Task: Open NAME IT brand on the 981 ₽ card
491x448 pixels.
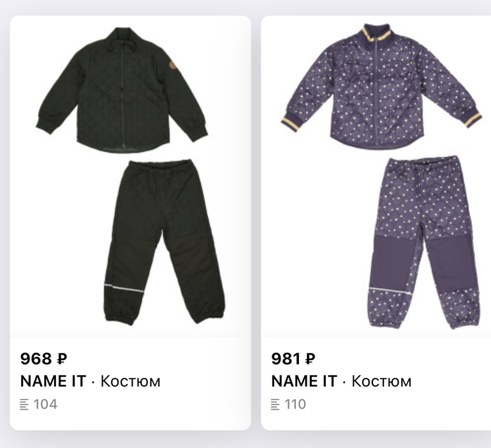Action: (x=304, y=381)
